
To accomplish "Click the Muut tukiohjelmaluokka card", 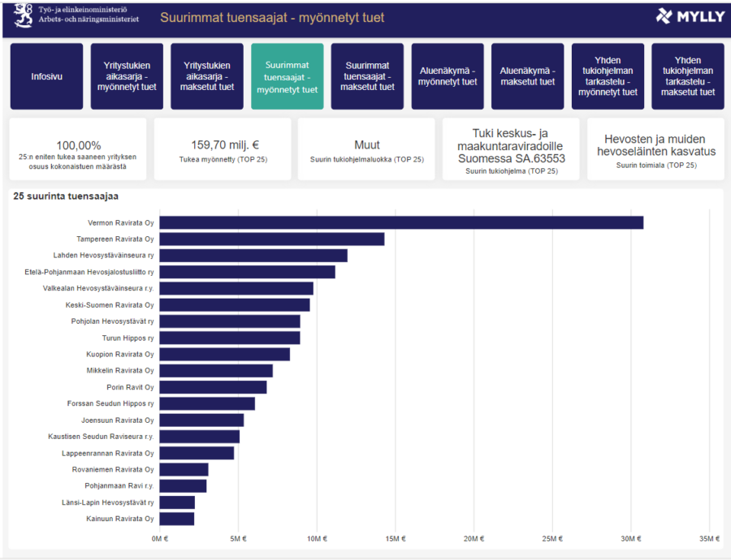I will (366, 149).
